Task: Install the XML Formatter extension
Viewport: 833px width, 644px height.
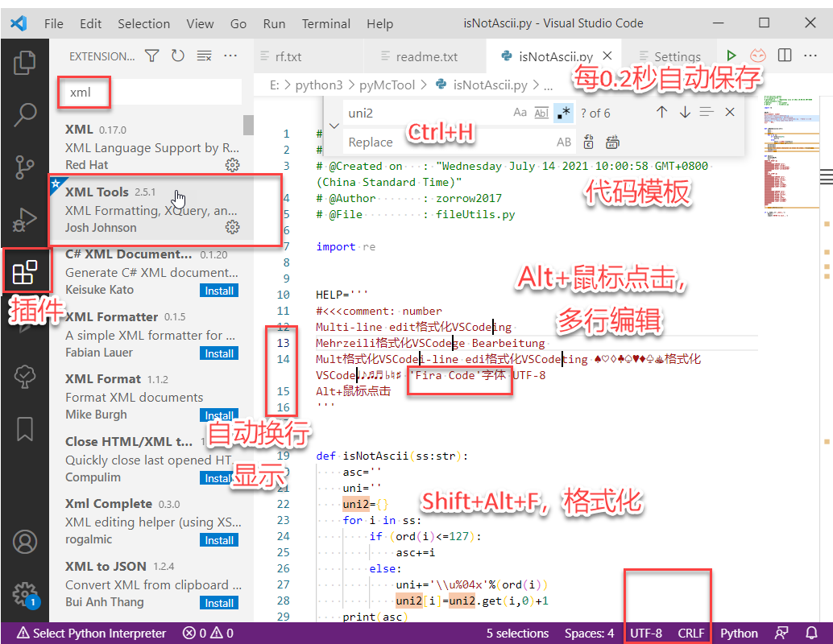Action: coord(219,353)
